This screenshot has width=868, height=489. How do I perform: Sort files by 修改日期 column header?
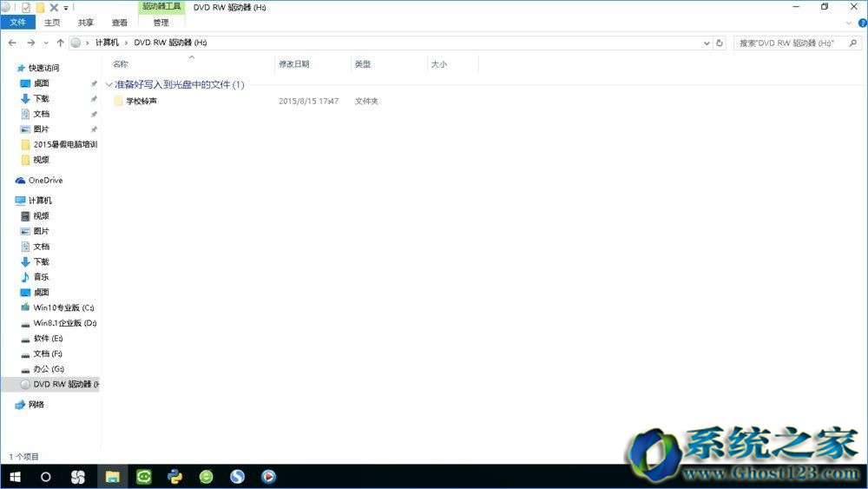(293, 64)
